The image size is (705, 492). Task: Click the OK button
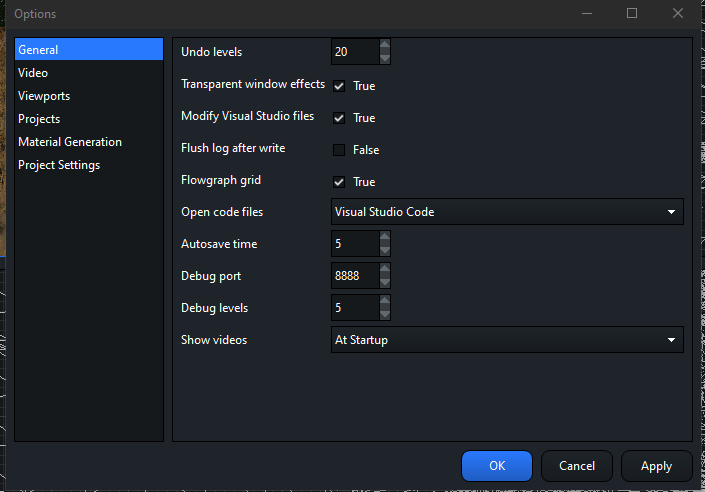(x=497, y=466)
